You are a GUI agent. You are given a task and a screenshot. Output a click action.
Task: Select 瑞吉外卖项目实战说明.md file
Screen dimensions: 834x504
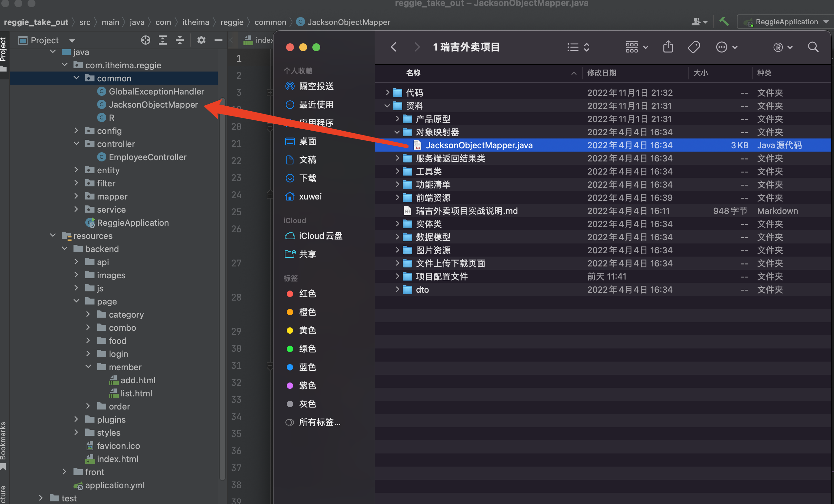[467, 211]
